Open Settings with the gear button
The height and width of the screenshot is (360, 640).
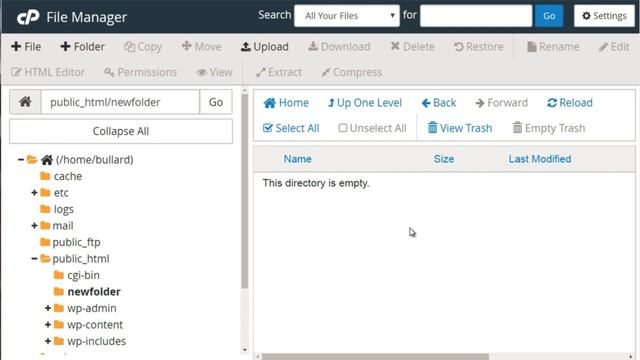point(604,16)
